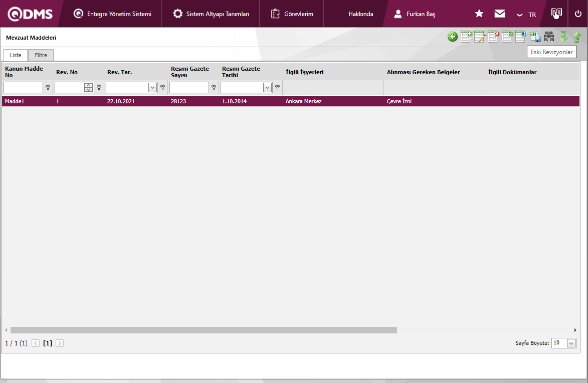588x383 pixels.
Task: Open the Sayfa Boyutu dropdown
Action: pos(571,343)
